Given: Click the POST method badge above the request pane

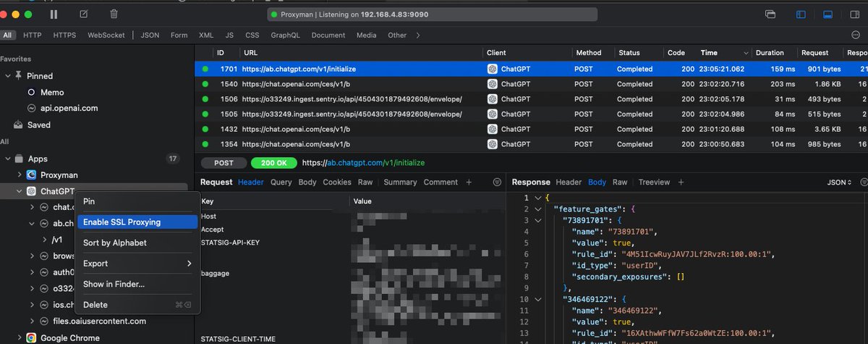Looking at the screenshot, I should click(x=224, y=163).
